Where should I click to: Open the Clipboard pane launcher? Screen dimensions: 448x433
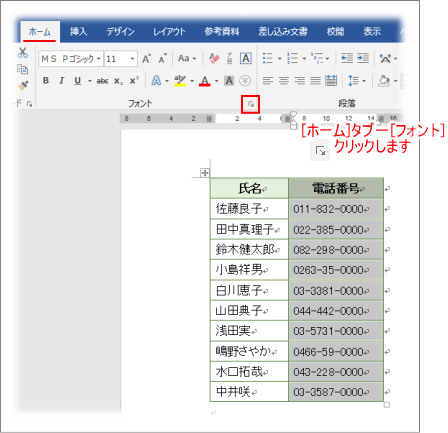coord(29,104)
